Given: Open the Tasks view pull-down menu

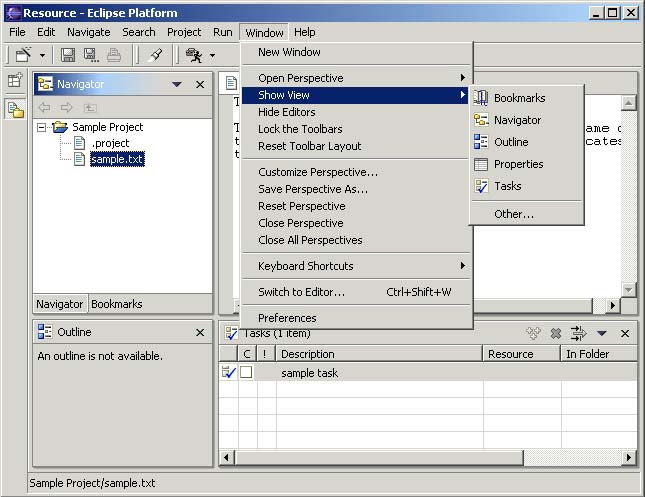Looking at the screenshot, I should [x=601, y=333].
